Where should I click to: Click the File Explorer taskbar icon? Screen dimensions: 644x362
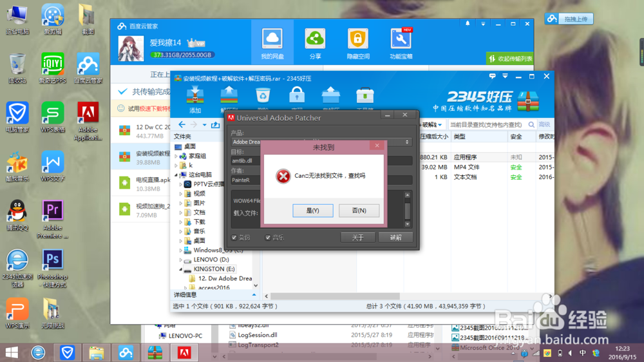coord(97,352)
